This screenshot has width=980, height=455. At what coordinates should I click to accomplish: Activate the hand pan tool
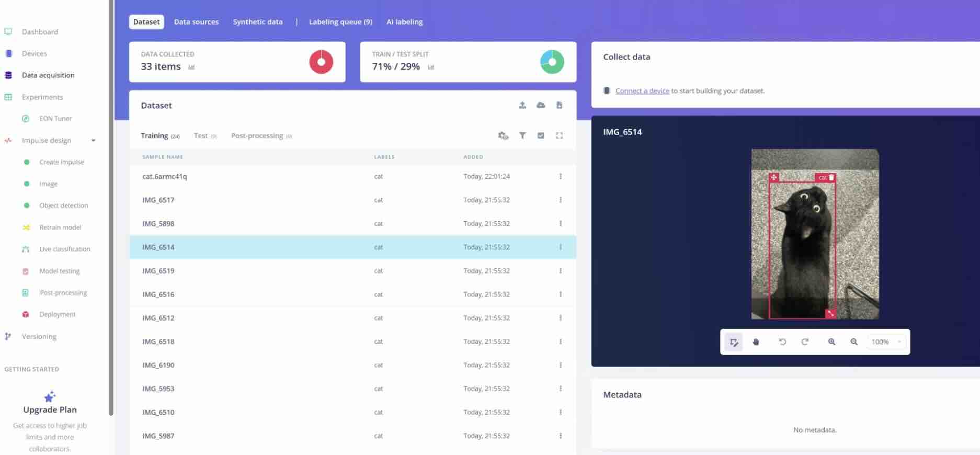[x=756, y=342]
